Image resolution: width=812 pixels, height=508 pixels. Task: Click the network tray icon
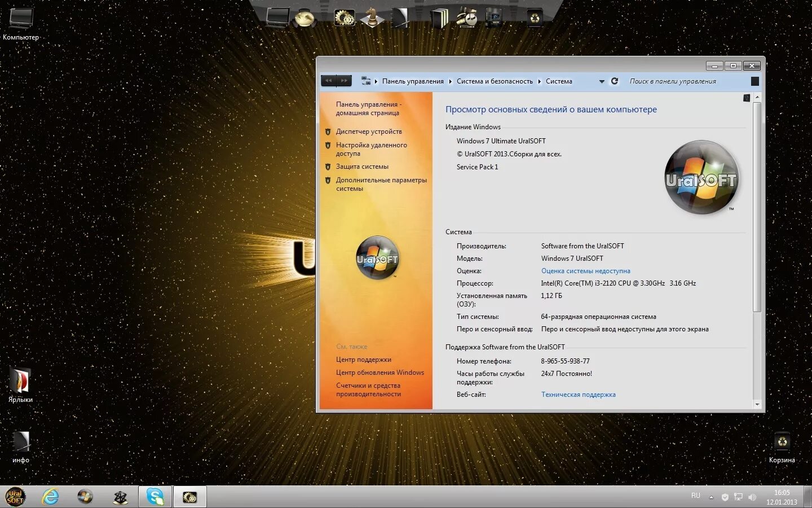[x=738, y=497]
